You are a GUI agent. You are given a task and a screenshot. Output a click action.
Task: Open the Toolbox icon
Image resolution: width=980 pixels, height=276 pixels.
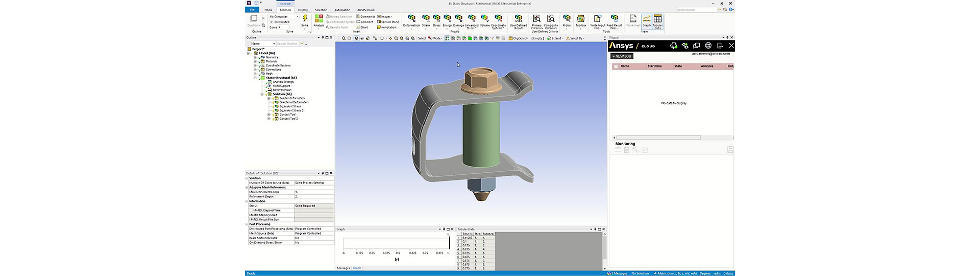[581, 19]
